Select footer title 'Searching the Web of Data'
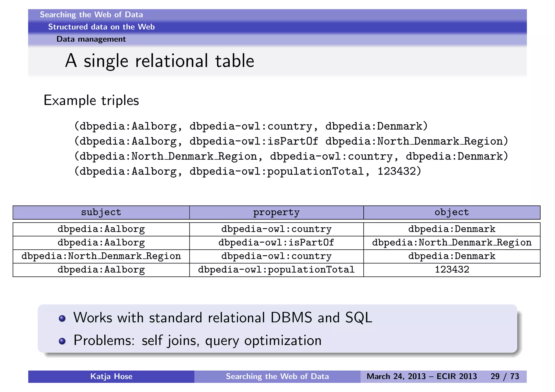Viewport: 555px width, 392px height. (277, 377)
